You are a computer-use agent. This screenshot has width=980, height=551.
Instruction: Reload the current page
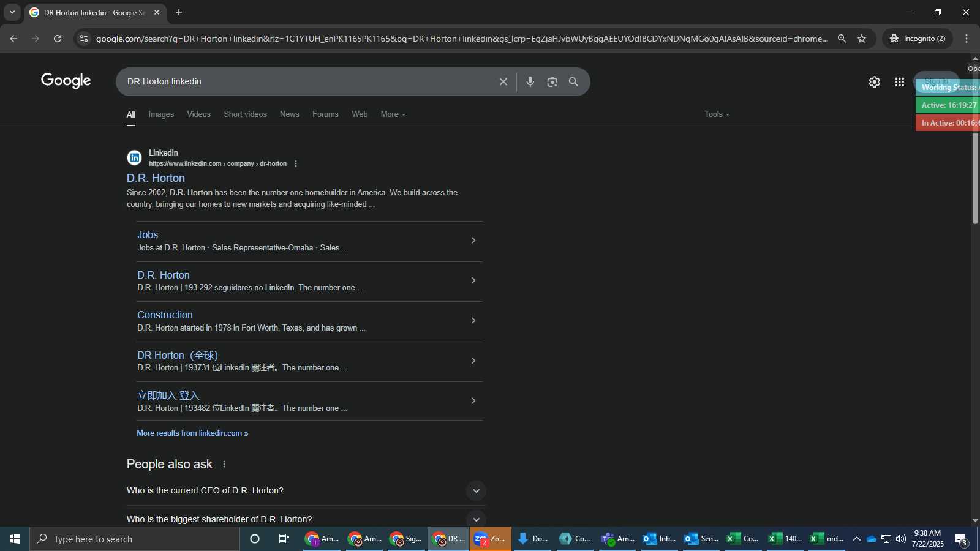click(58, 39)
